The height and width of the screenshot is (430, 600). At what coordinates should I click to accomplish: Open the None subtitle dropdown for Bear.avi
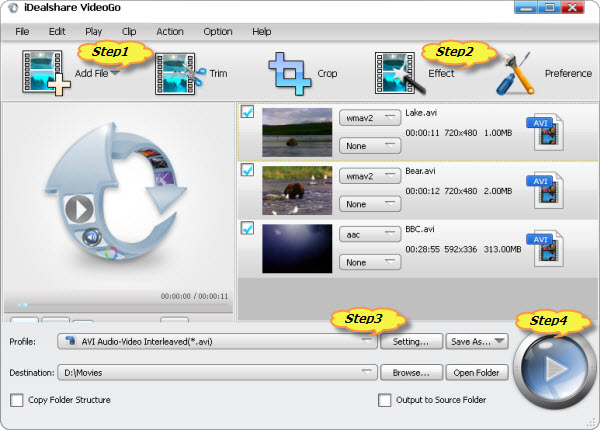(x=370, y=204)
